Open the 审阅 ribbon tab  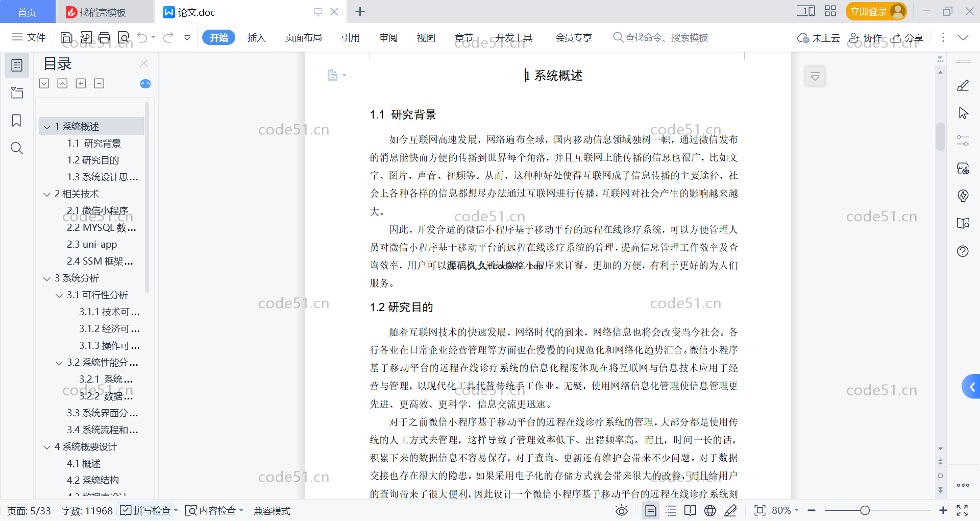(x=388, y=37)
